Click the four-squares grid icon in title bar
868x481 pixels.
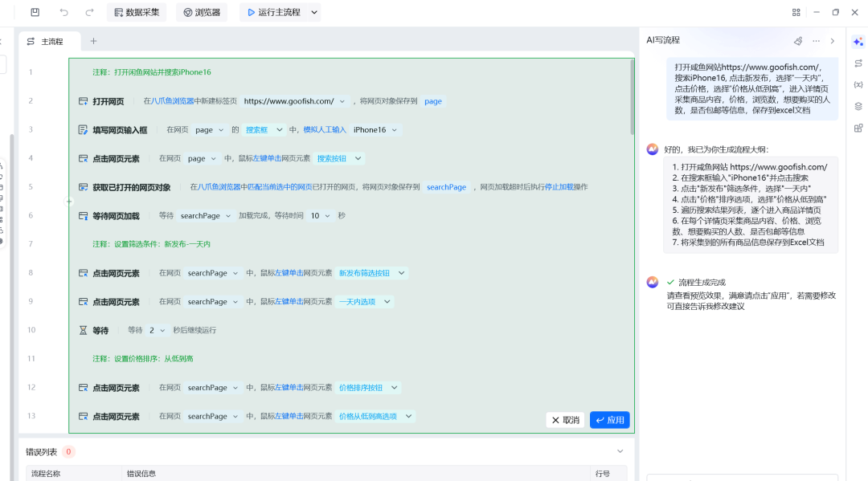coord(796,12)
